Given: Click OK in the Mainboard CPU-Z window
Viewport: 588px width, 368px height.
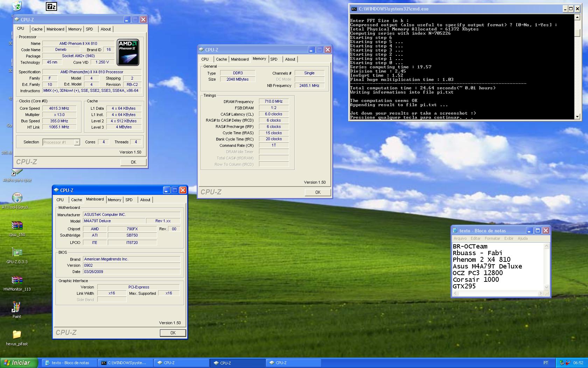Looking at the screenshot, I should coord(173,333).
